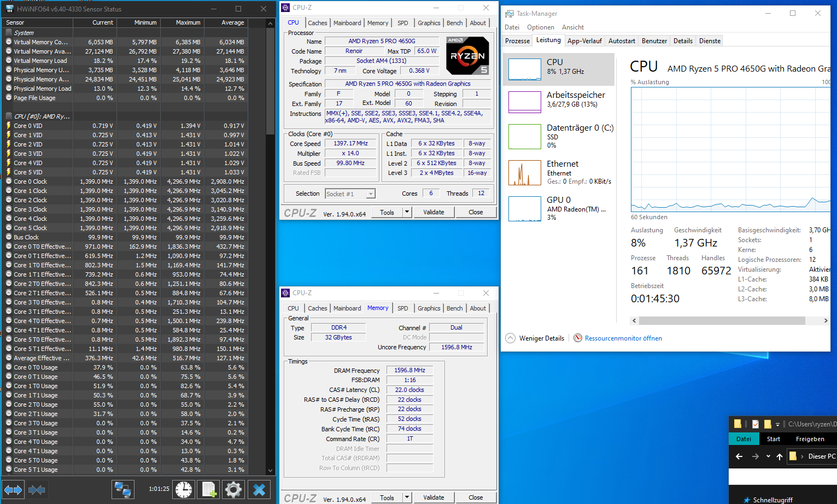Open Mainboard tab in top CPU-Z

pyautogui.click(x=347, y=23)
